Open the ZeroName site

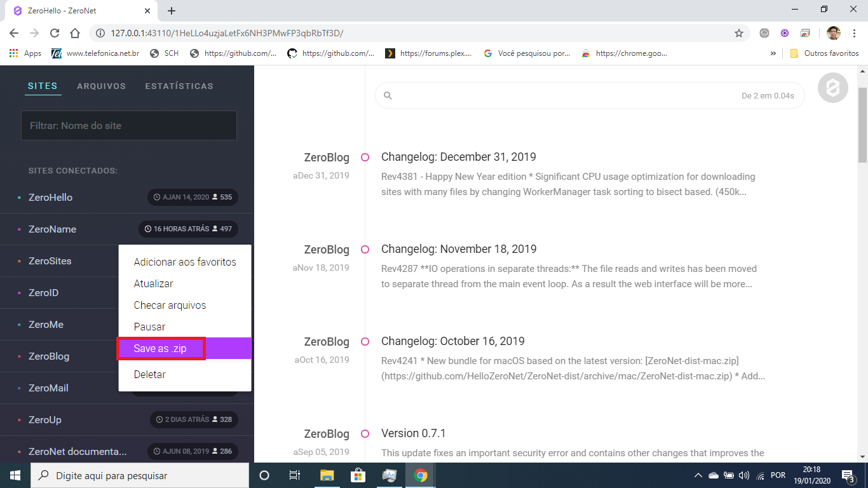tap(52, 229)
